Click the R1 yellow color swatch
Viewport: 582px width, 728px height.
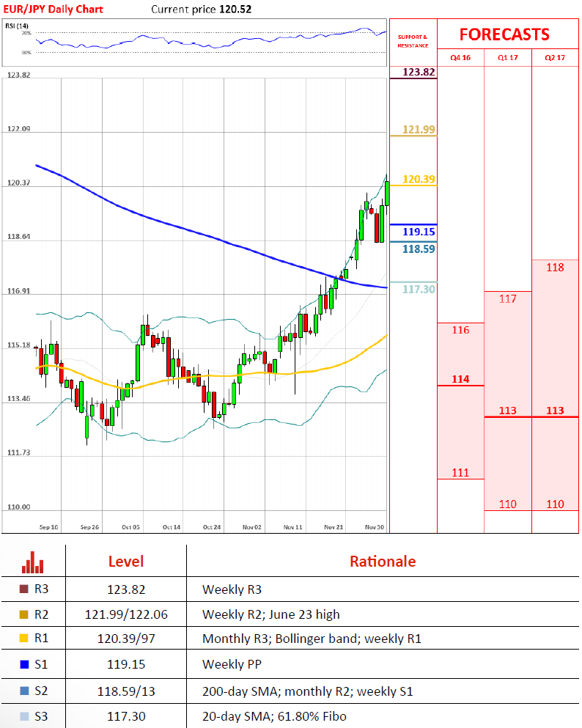(24, 639)
